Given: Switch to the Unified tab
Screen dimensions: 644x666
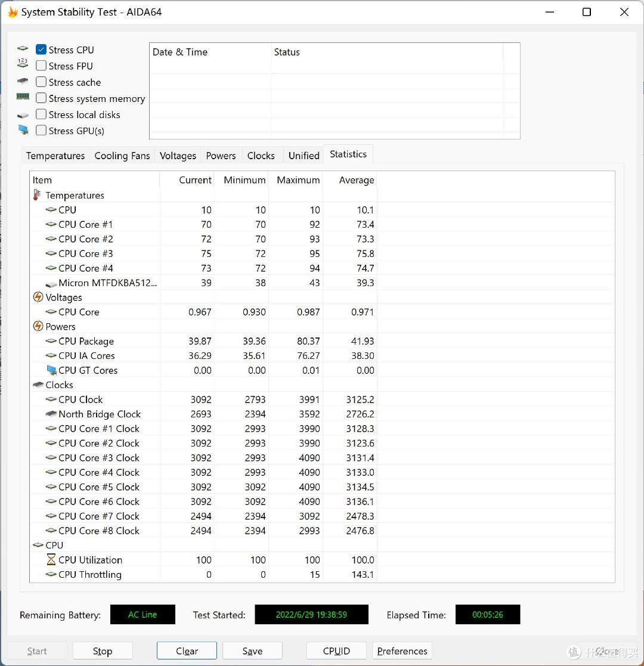Looking at the screenshot, I should (x=304, y=156).
